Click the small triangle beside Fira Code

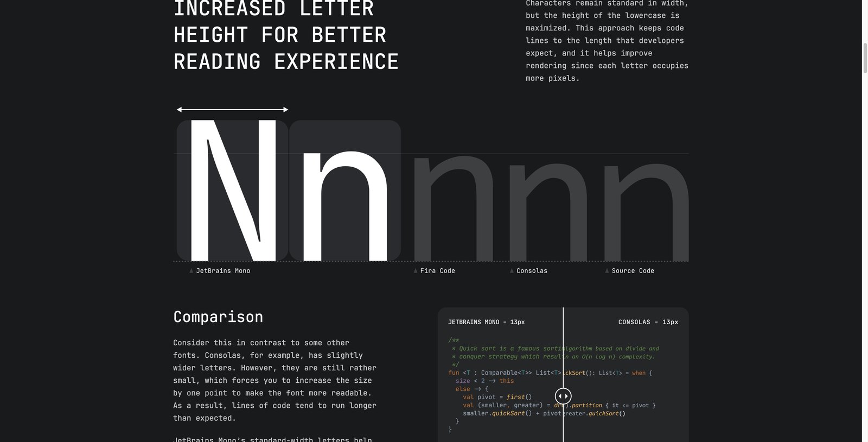[x=416, y=270]
